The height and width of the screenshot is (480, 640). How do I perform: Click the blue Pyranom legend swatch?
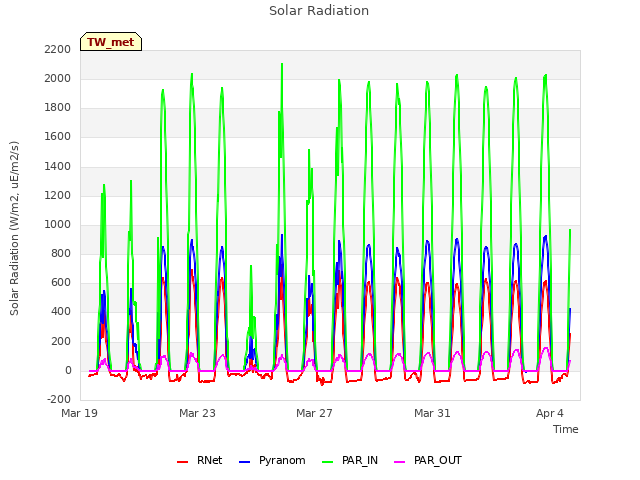pos(244,462)
